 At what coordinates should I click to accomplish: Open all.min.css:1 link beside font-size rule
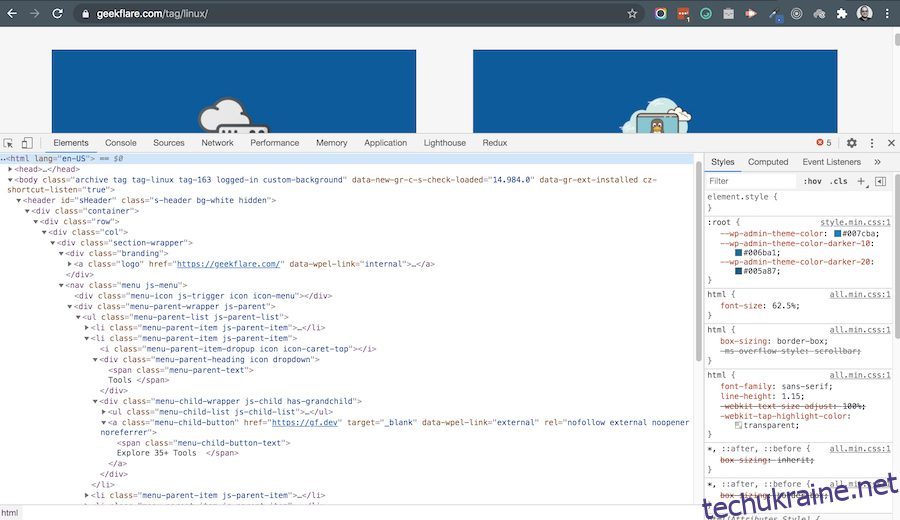[x=860, y=294]
